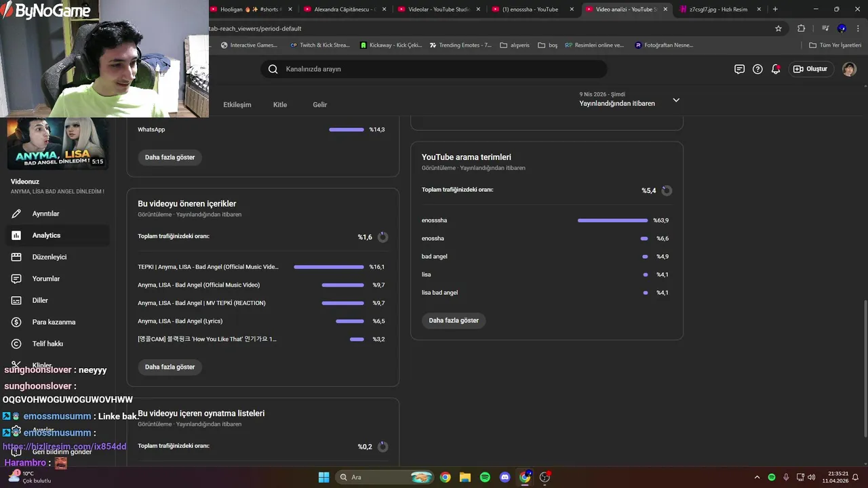Open the Kickaway bookmark
The width and height of the screenshot is (868, 488).
391,45
